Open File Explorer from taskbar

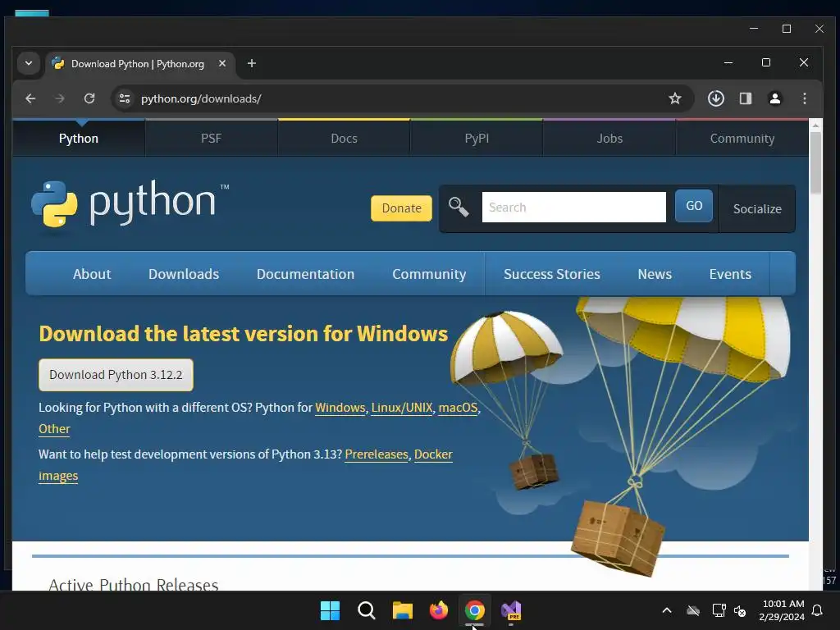tap(402, 610)
